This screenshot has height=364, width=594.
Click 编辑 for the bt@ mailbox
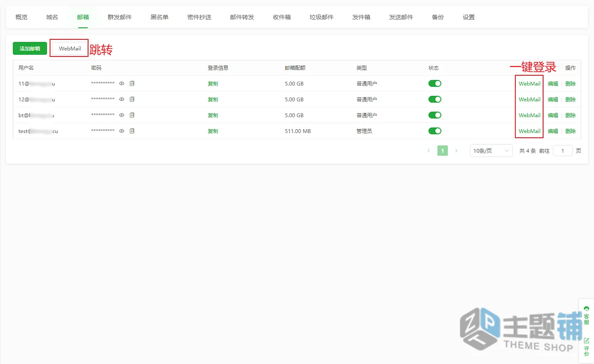[553, 115]
